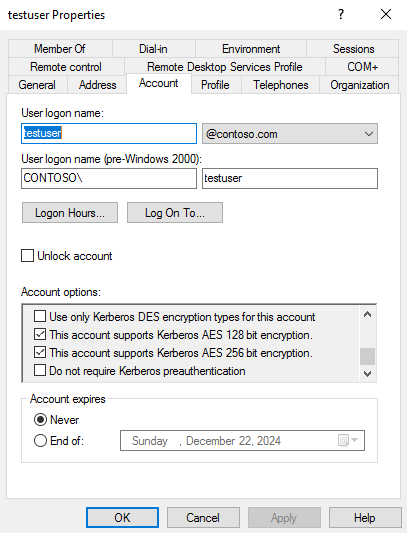The image size is (407, 533).
Task: Click the question mark help icon
Action: coord(341,14)
